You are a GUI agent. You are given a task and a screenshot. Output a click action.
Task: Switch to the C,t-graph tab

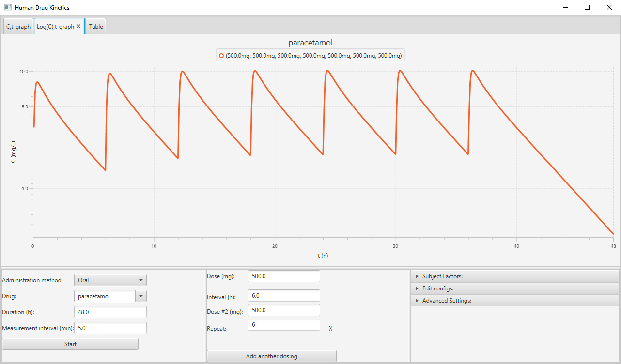[x=18, y=27]
